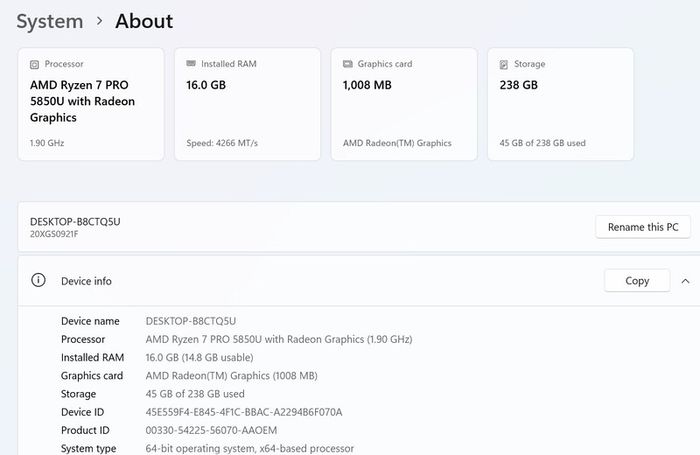This screenshot has width=700, height=455.
Task: Click the Rename this PC button
Action: [x=643, y=227]
